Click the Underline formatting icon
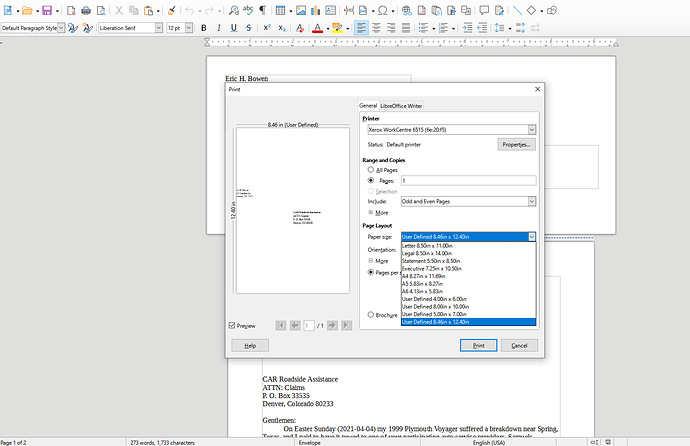This screenshot has width=690, height=446. click(234, 28)
